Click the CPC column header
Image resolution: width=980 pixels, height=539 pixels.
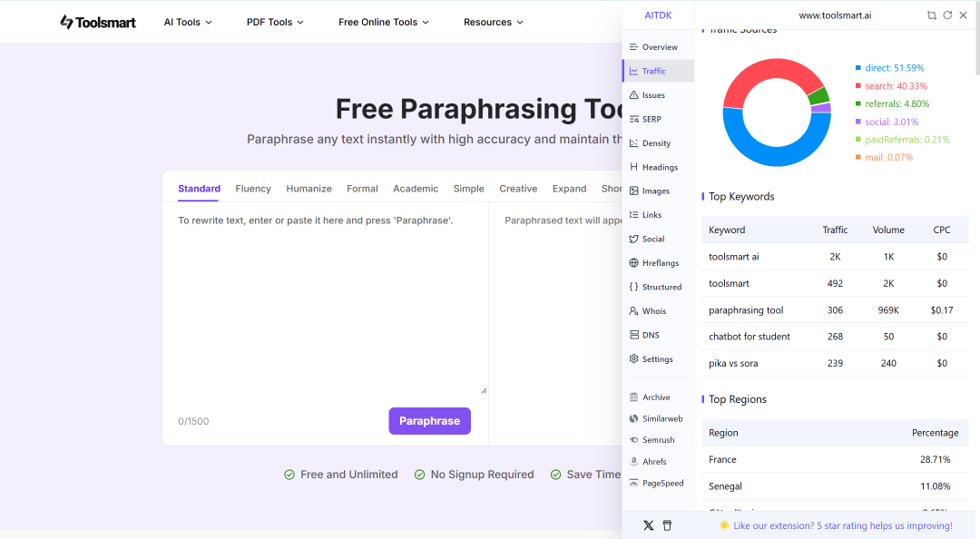tap(941, 230)
